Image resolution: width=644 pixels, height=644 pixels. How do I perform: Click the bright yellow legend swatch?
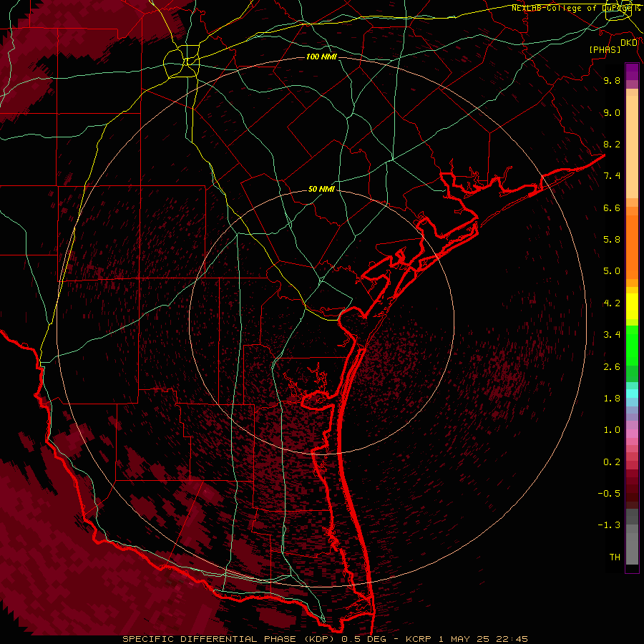point(632,306)
